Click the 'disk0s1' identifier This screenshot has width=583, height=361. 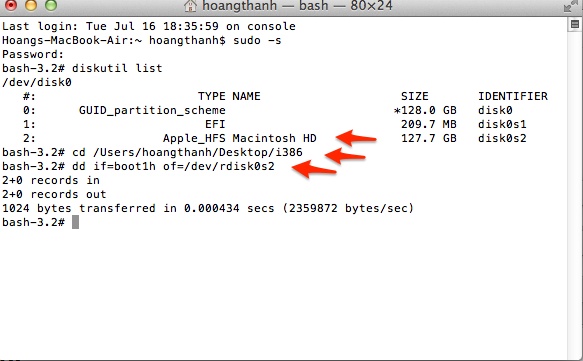502,124
